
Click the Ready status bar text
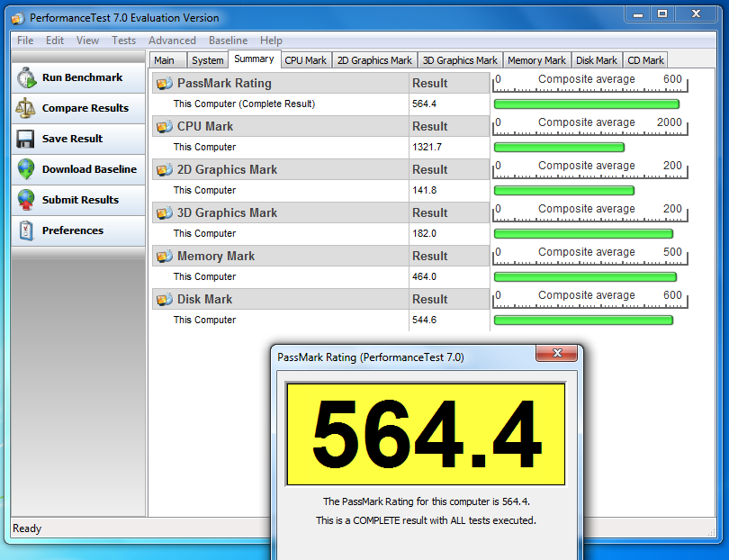tap(27, 528)
